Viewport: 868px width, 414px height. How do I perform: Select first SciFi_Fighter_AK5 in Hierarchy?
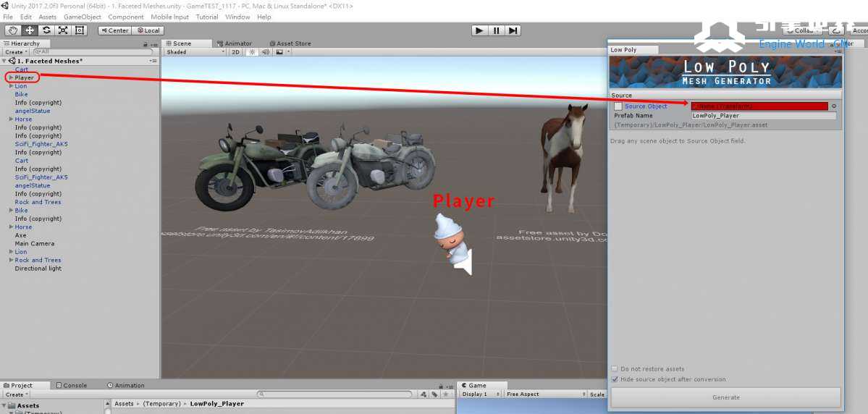41,144
